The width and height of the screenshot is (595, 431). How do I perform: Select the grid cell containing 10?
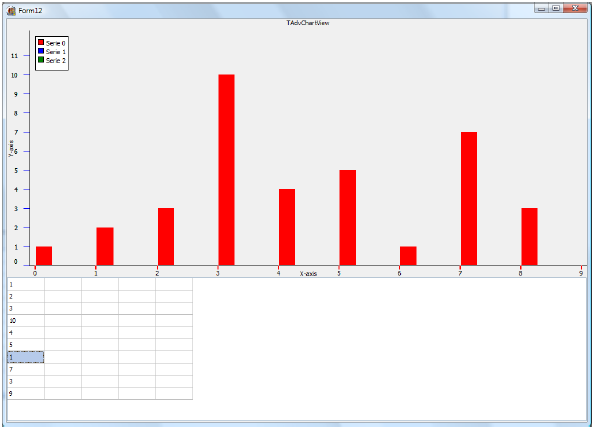(26, 321)
